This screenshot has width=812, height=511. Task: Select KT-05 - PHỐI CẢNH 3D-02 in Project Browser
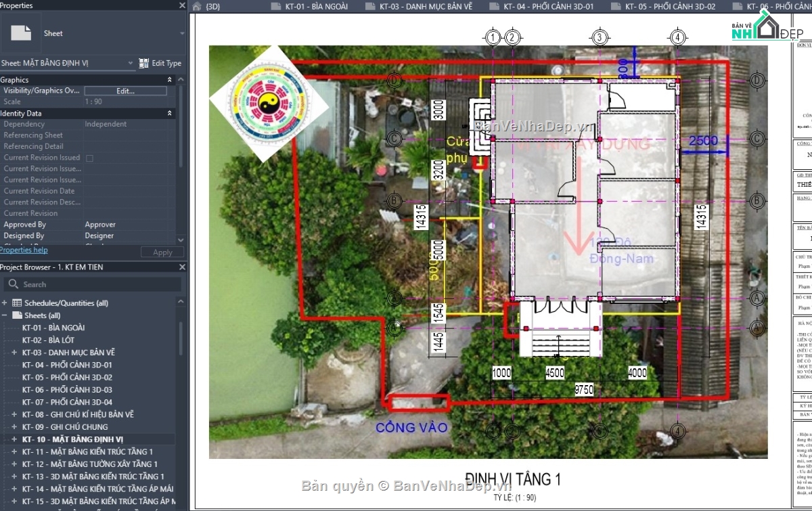(67, 377)
